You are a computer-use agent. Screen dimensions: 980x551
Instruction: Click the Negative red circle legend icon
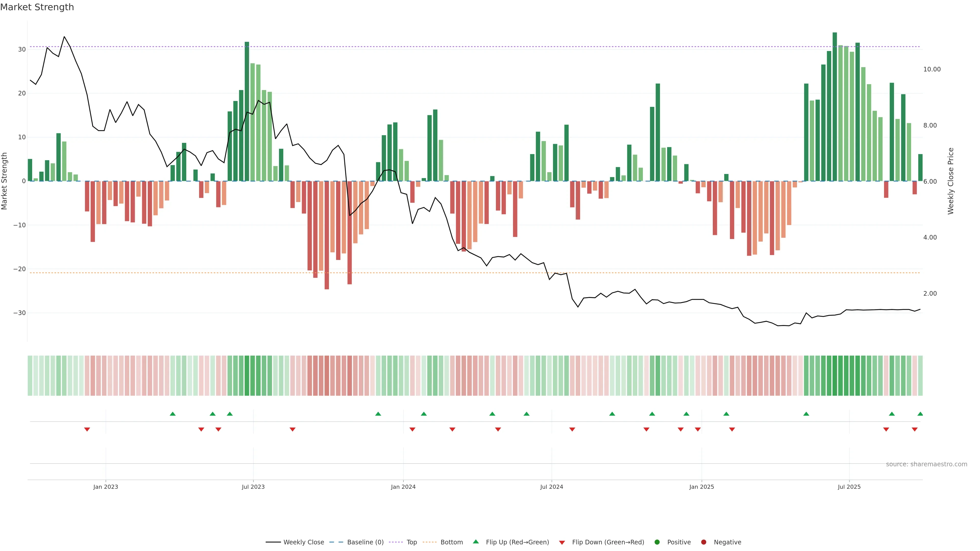703,542
